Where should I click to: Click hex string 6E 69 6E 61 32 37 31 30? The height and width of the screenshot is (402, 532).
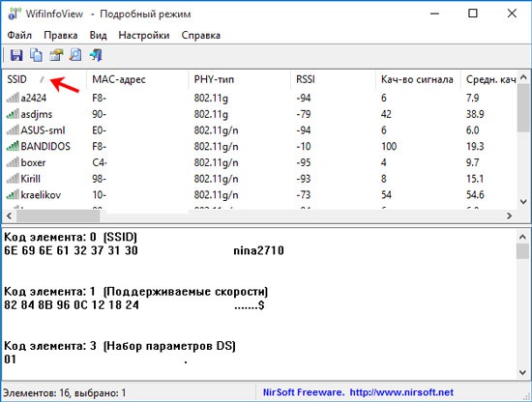tap(71, 251)
